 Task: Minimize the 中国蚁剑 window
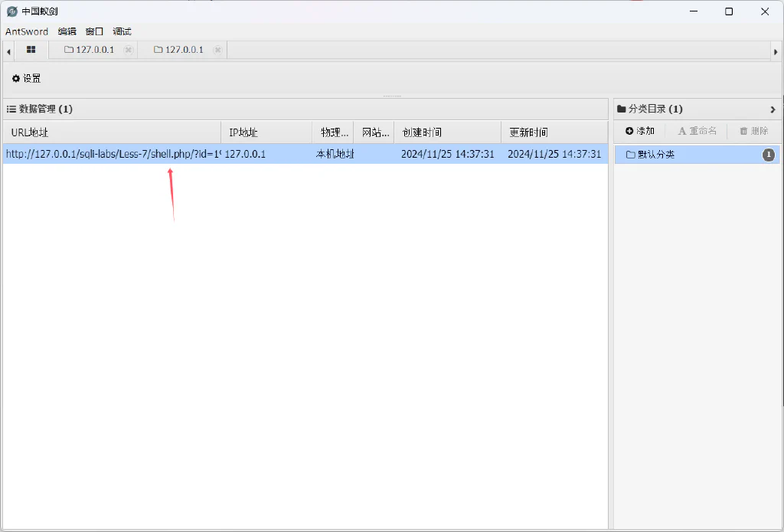pyautogui.click(x=692, y=11)
